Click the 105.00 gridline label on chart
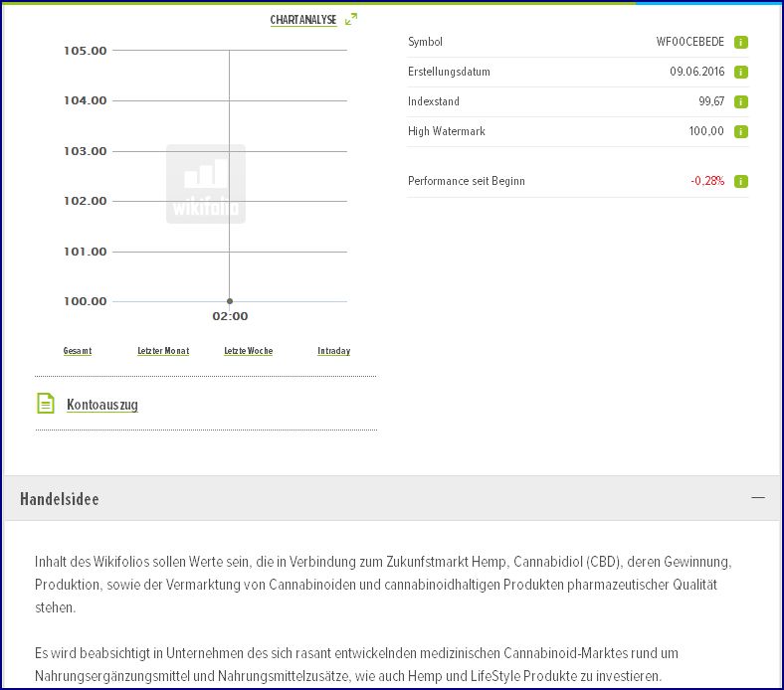The image size is (784, 690). pos(85,51)
